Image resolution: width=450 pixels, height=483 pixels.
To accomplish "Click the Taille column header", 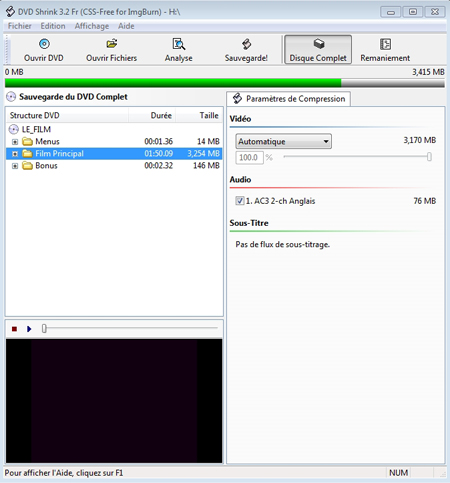I will click(x=199, y=115).
